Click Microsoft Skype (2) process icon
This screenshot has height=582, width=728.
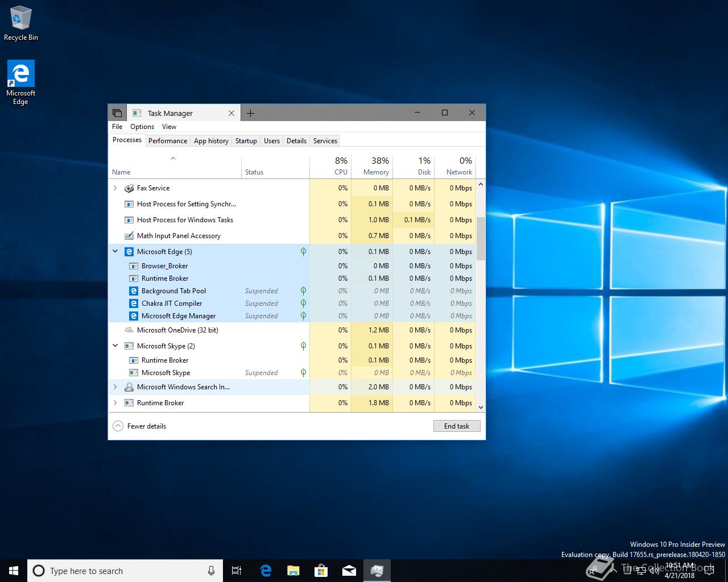point(129,346)
